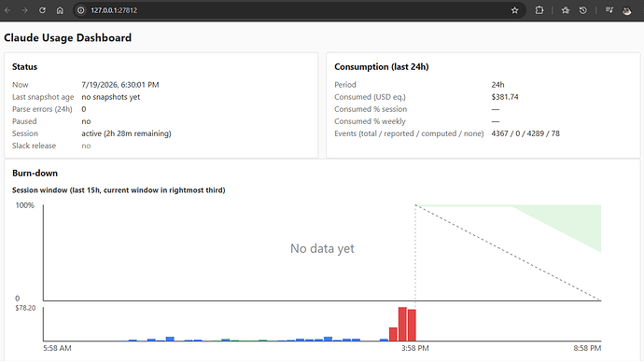
Task: Click the Period value 24h
Action: coord(497,85)
